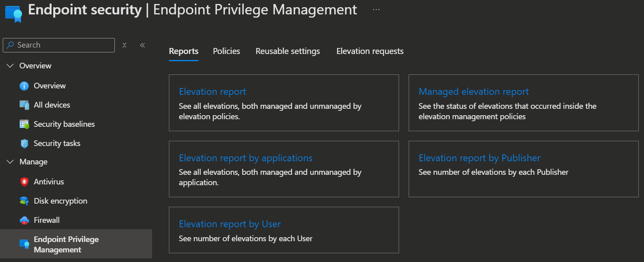
Task: Click the 'managed and unmanaged by elevation policies' description
Action: pyautogui.click(x=270, y=111)
